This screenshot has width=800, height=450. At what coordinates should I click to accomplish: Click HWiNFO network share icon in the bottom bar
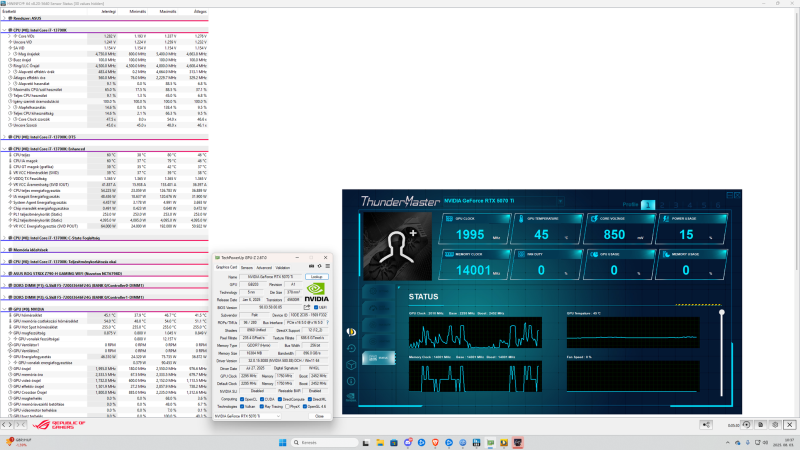(706, 424)
